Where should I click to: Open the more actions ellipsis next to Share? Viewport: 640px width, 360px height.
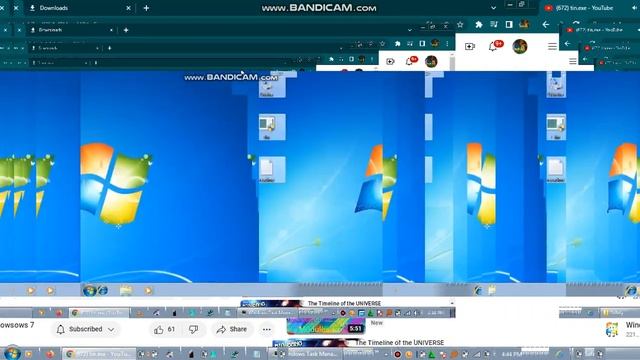point(267,329)
